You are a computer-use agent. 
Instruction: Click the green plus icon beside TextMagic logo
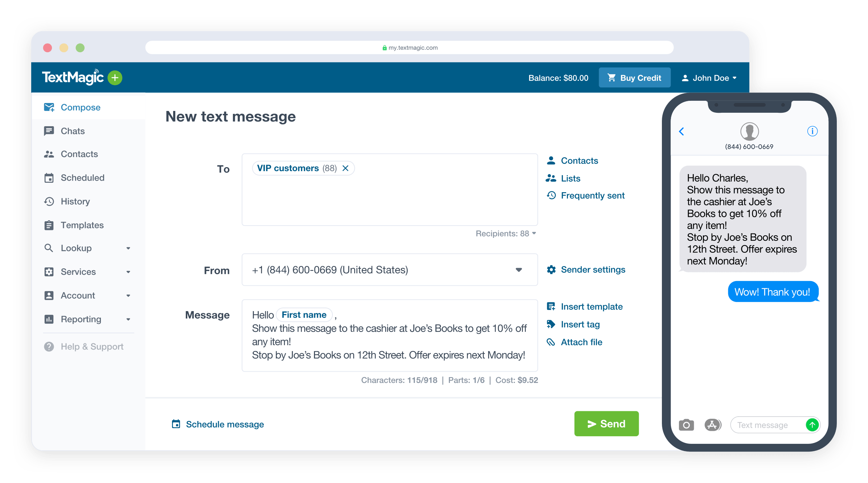pyautogui.click(x=115, y=78)
